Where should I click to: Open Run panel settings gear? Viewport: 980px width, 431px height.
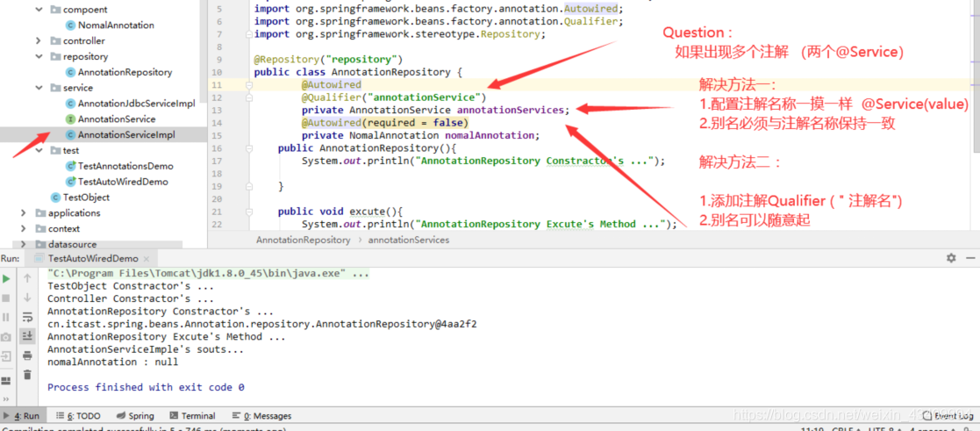(x=951, y=258)
